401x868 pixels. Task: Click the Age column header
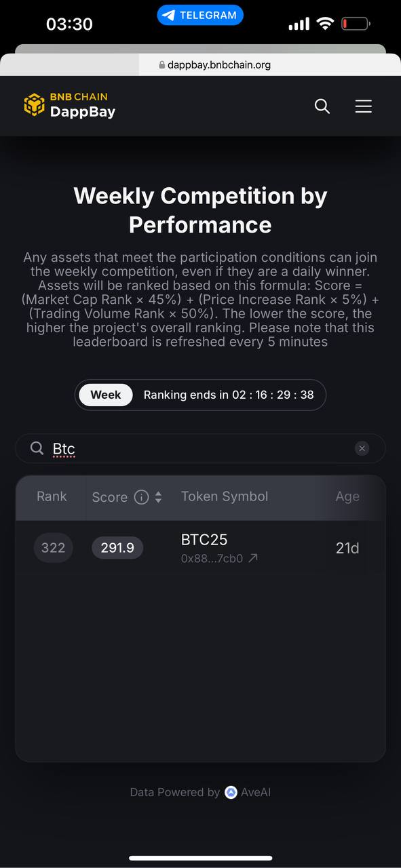point(347,496)
